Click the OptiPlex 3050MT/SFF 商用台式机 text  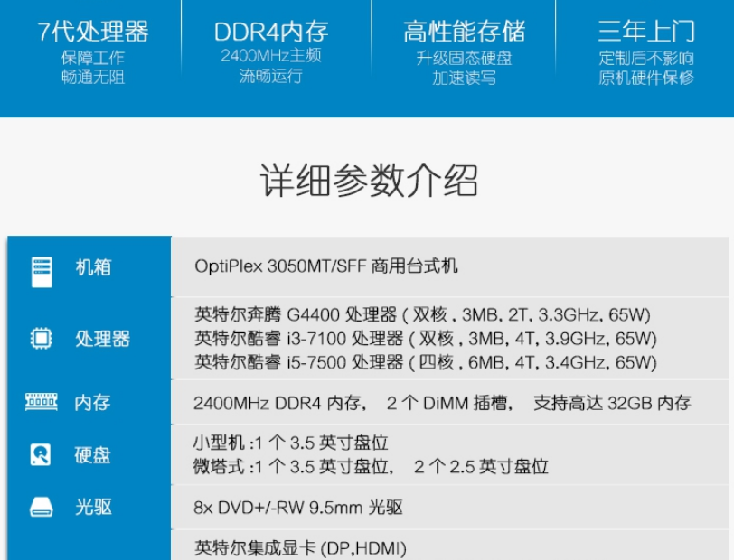coord(325,266)
